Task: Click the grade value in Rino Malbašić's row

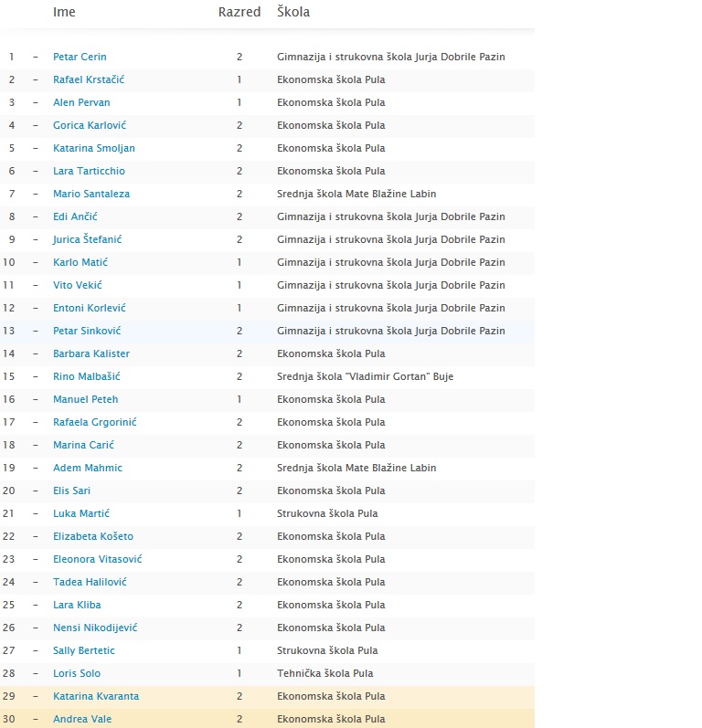Action: click(239, 376)
